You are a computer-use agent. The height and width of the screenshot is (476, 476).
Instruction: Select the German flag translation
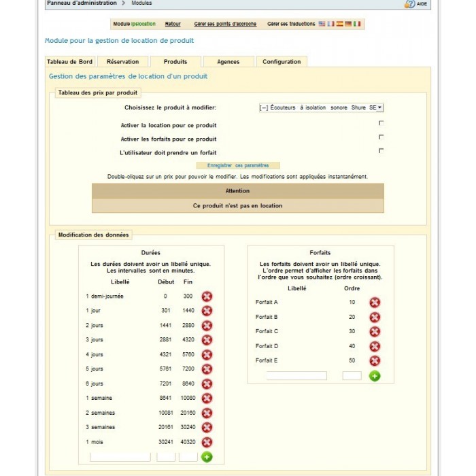(348, 24)
